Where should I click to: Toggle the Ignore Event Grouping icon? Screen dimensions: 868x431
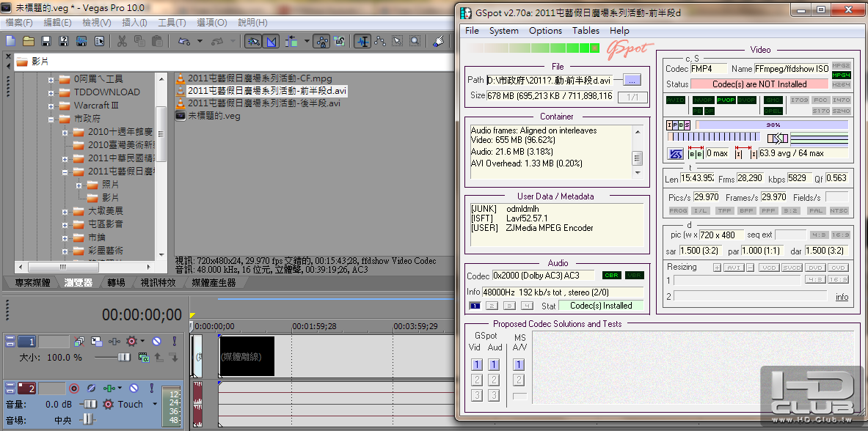coord(339,41)
